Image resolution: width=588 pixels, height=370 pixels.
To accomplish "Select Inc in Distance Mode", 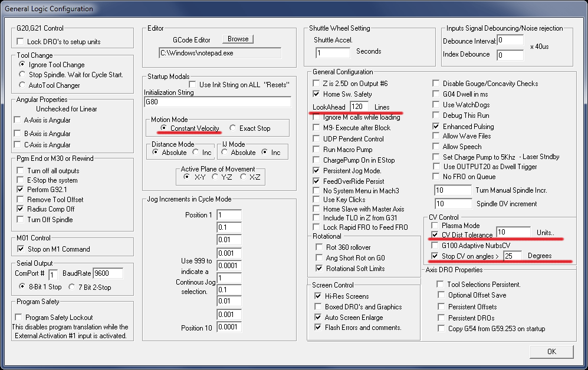I will click(195, 152).
